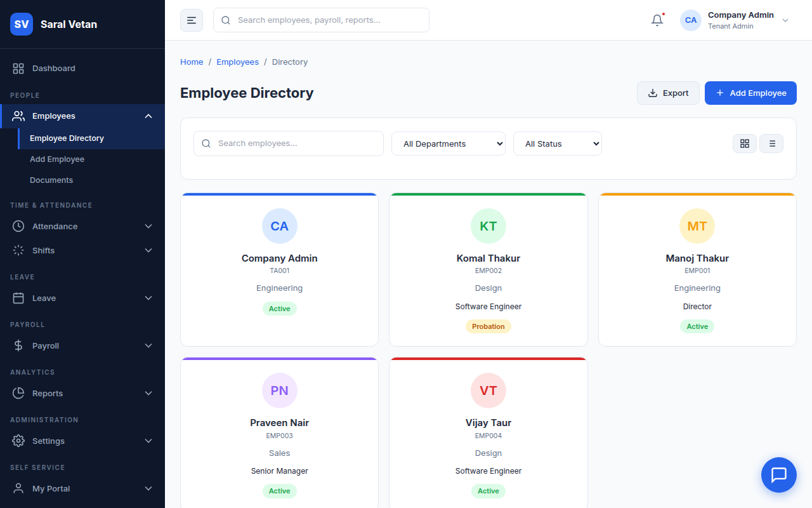
Task: Click the Employees people icon in sidebar
Action: coord(18,116)
